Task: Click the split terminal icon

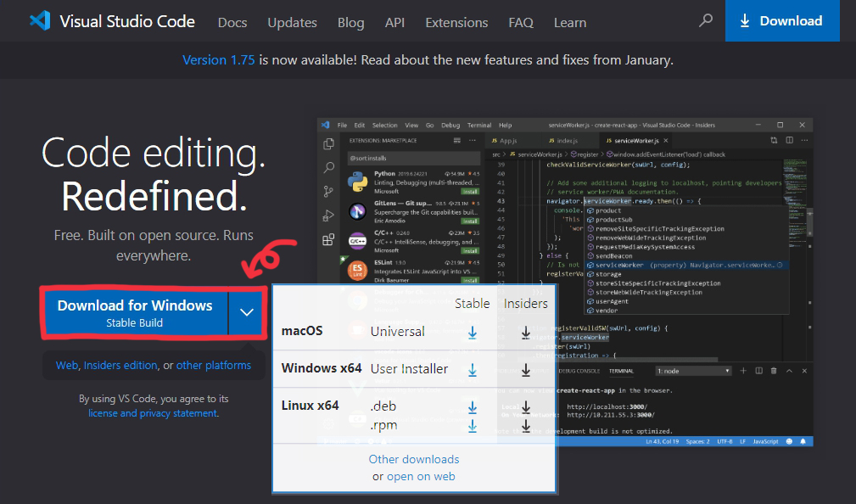Action: (758, 371)
